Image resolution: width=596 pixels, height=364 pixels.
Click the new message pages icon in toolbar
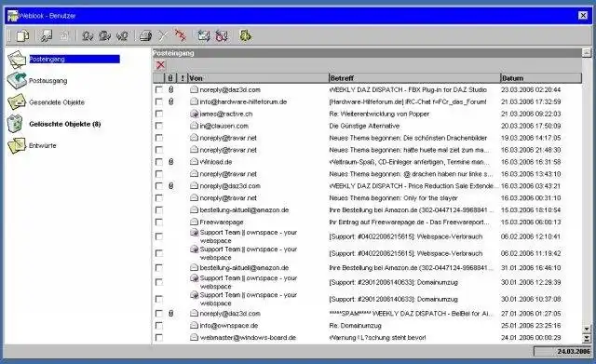(x=22, y=36)
